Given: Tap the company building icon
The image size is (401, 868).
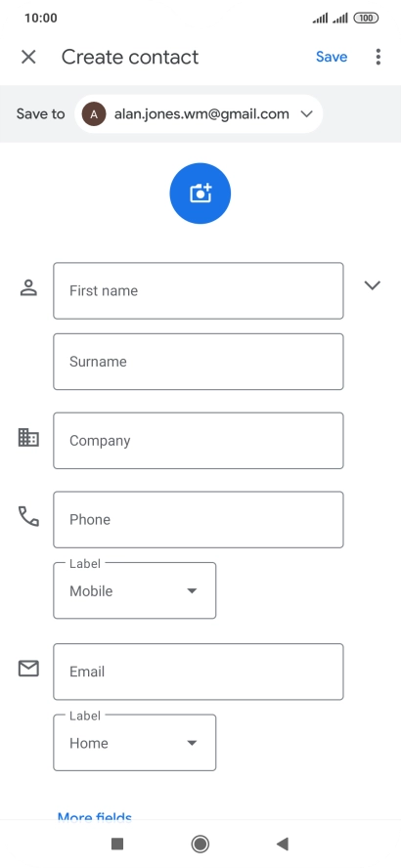Looking at the screenshot, I should [28, 437].
